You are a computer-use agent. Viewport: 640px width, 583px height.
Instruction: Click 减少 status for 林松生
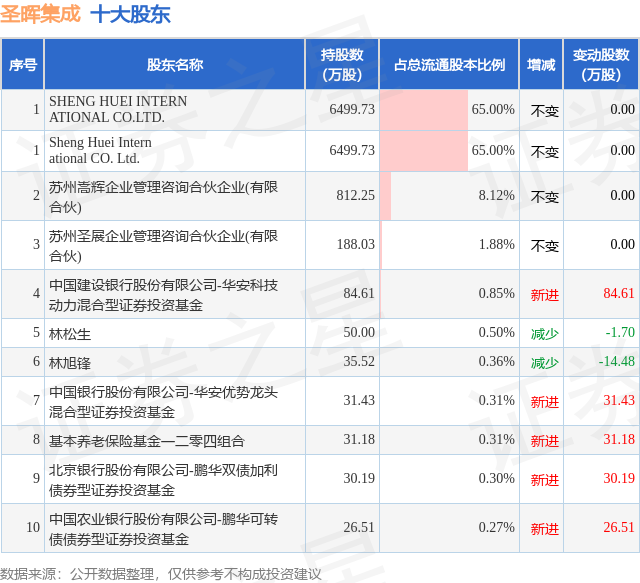pos(544,334)
